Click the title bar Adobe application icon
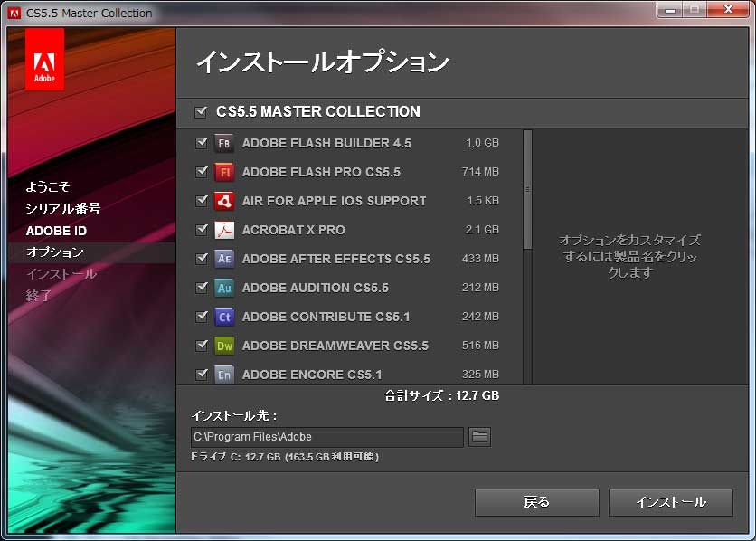Screen dimensions: 756x541 (14, 13)
